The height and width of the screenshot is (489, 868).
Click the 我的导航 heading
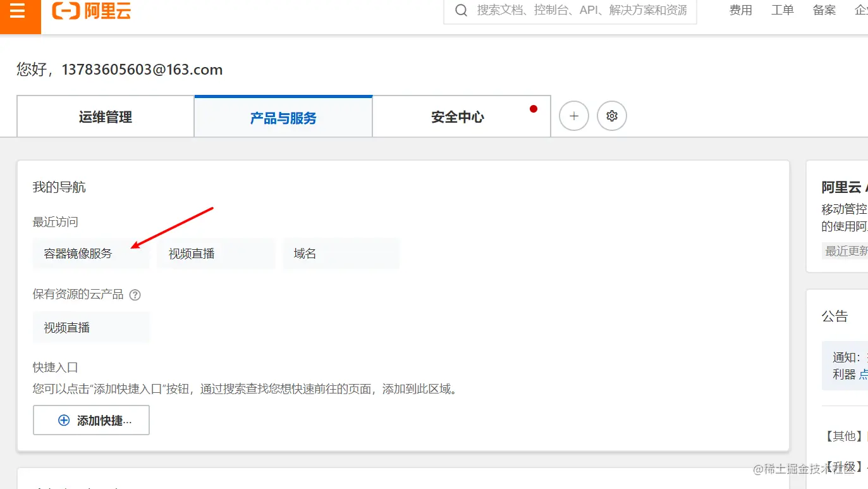[x=59, y=187]
